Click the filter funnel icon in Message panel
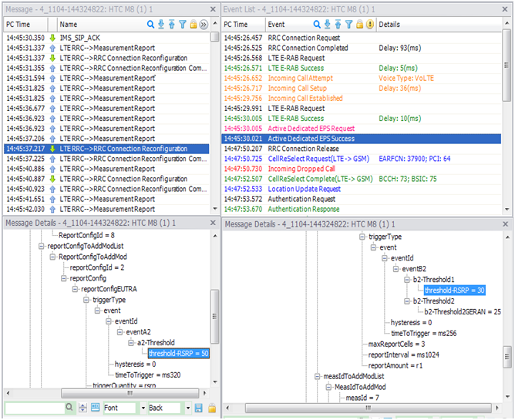The image size is (515, 420). click(x=183, y=25)
